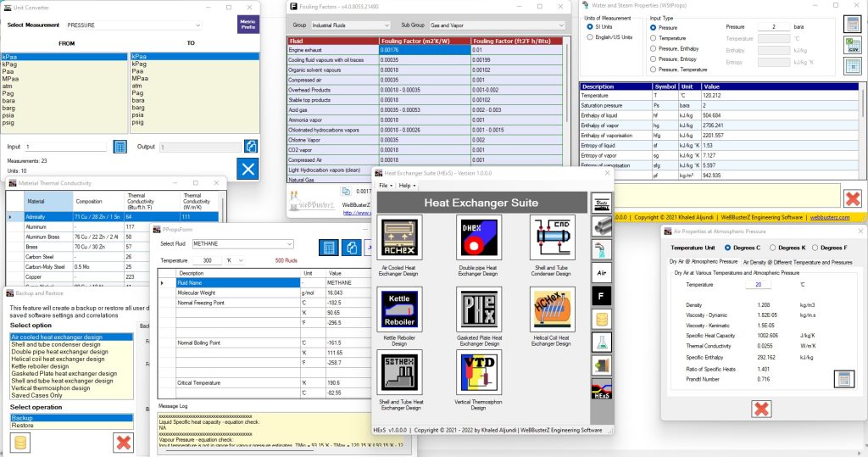The height and width of the screenshot is (457, 868).
Task: Open Gasketed Plate Heat Exchanger (PHEx) icon
Action: pos(479,309)
